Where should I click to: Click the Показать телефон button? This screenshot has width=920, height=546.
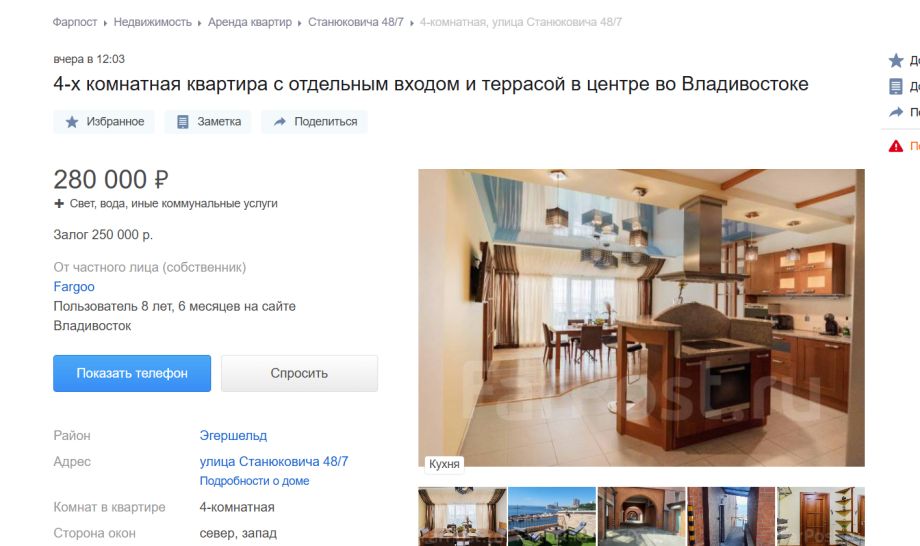[x=132, y=373]
